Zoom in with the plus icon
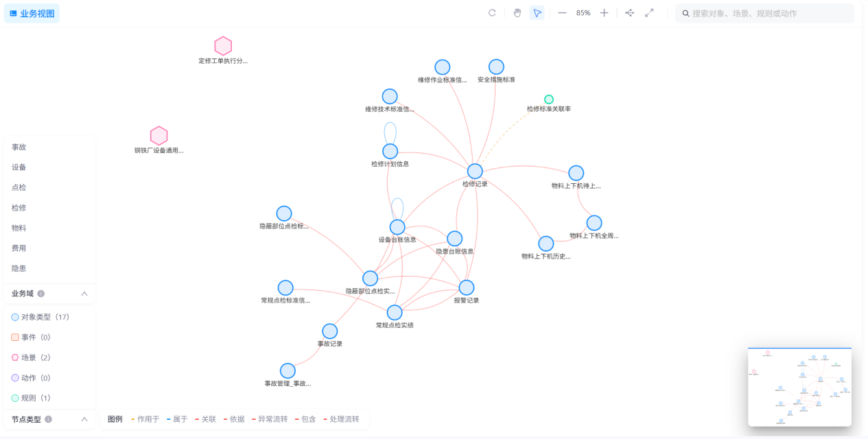The width and height of the screenshot is (868, 439). (604, 13)
